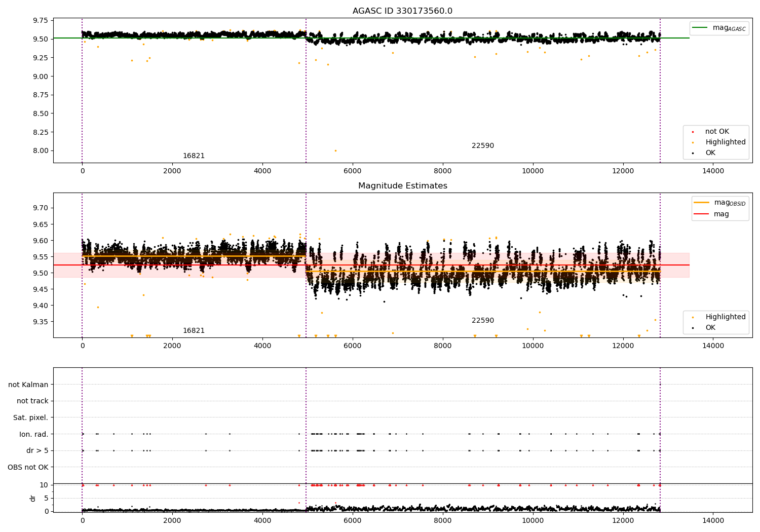Click the orange line sample beside mag OBSID
760x532 pixels.
[701, 203]
